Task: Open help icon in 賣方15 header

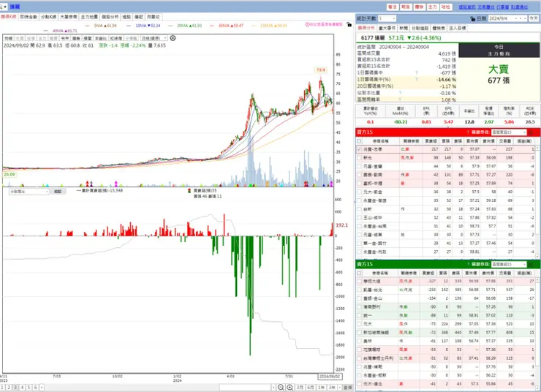Action: click(x=468, y=264)
